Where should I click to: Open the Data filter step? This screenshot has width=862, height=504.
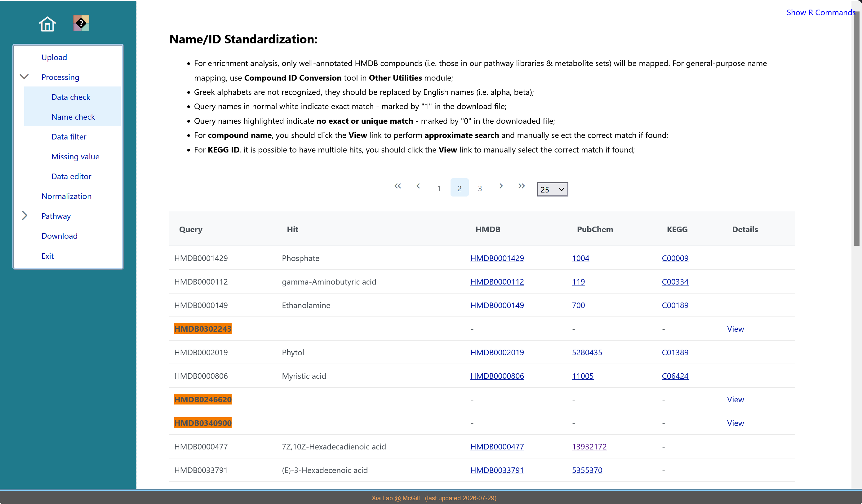69,136
